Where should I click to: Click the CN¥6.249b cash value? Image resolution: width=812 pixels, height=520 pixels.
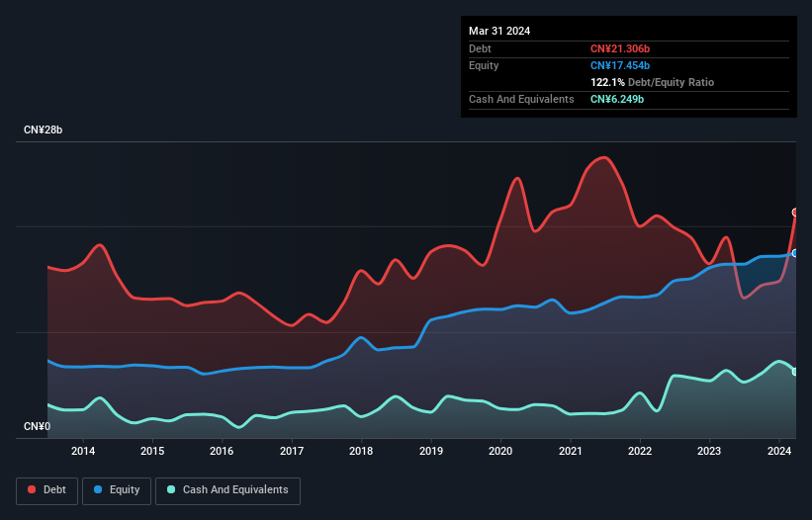[x=617, y=99]
